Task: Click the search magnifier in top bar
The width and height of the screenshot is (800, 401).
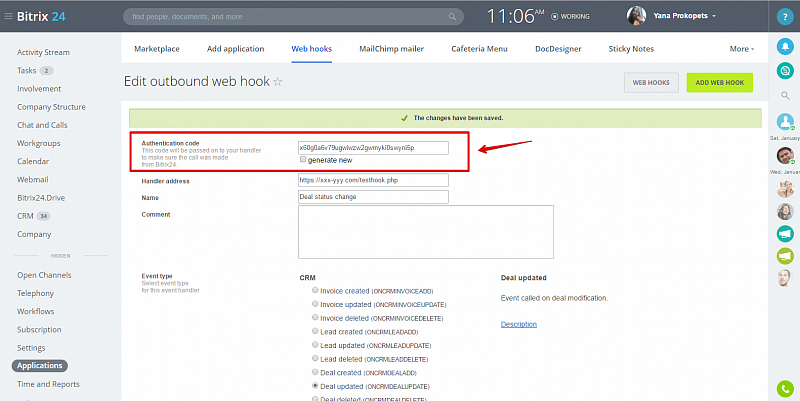Action: [452, 17]
